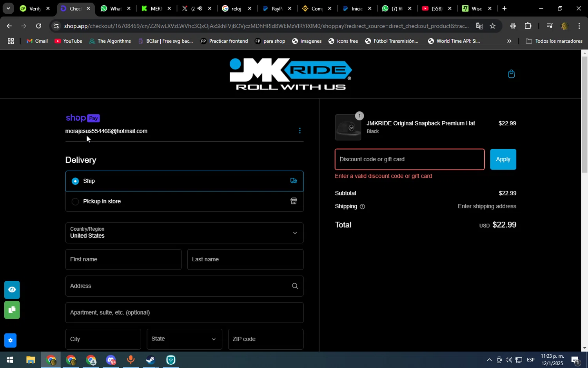Image resolution: width=588 pixels, height=368 pixels.
Task: Go back to the previous page
Action: click(9, 26)
